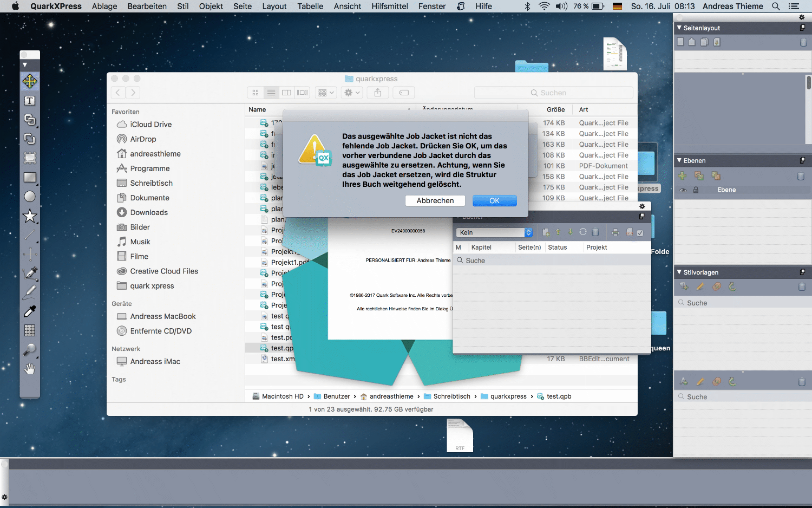The width and height of the screenshot is (812, 508).
Task: Select the text Unlinking tool
Action: click(x=30, y=139)
